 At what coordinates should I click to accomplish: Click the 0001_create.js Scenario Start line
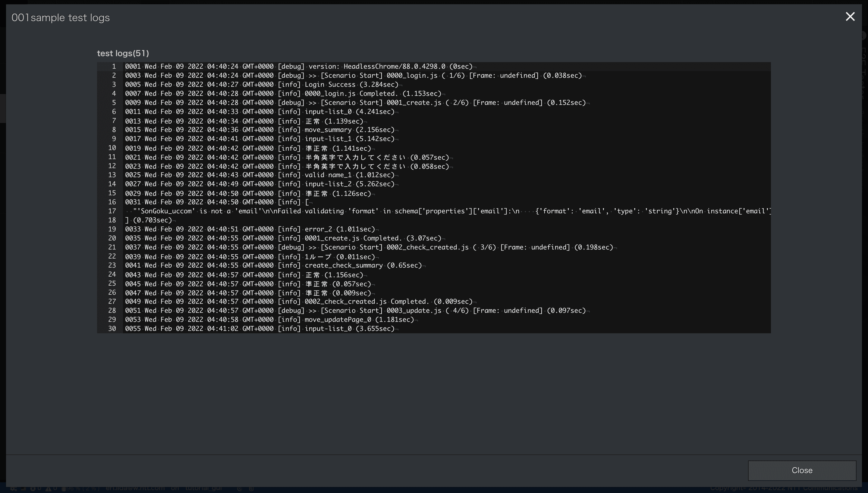357,102
